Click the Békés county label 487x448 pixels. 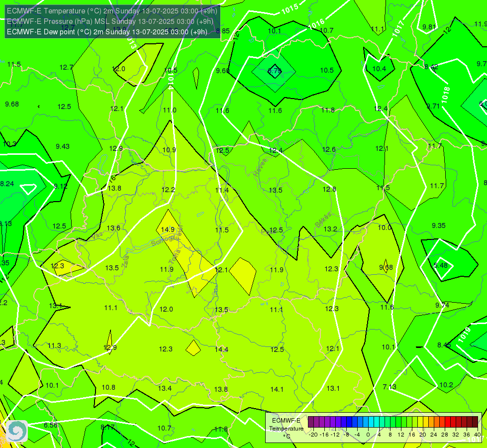(x=323, y=221)
